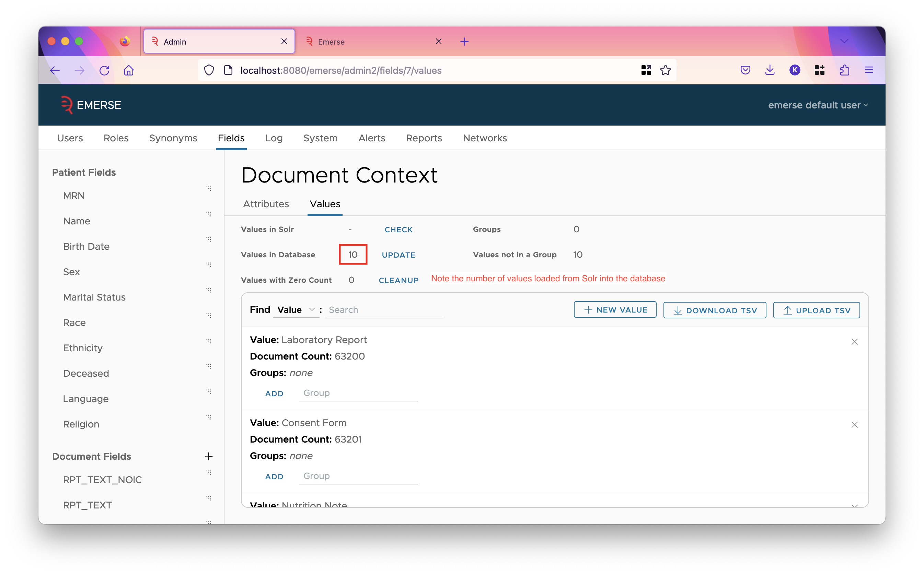Delete the Laboratory Report value
This screenshot has width=924, height=575.
854,342
